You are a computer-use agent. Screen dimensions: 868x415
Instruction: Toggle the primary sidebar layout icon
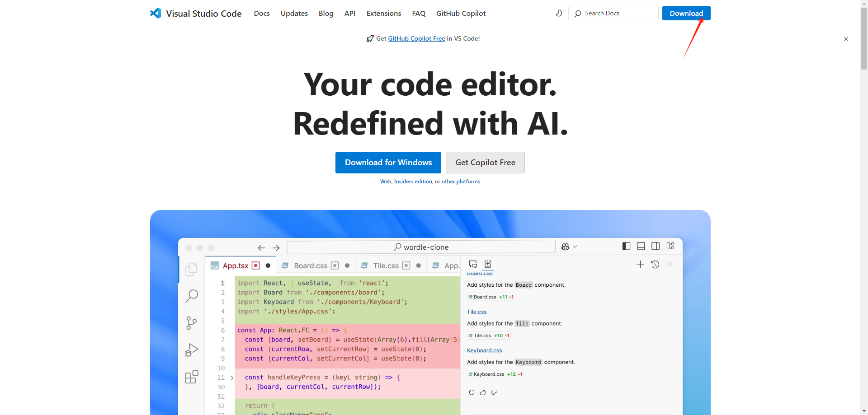[626, 246]
